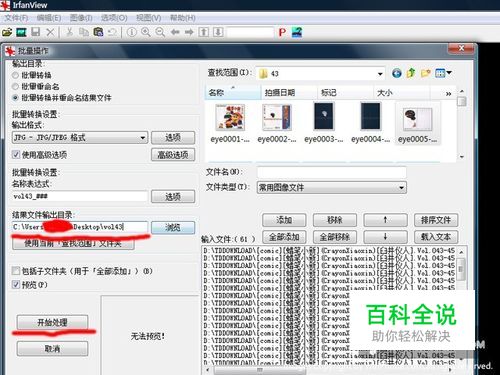
Task: Enable the 包括子文件夹 checkbox
Action: (16, 271)
